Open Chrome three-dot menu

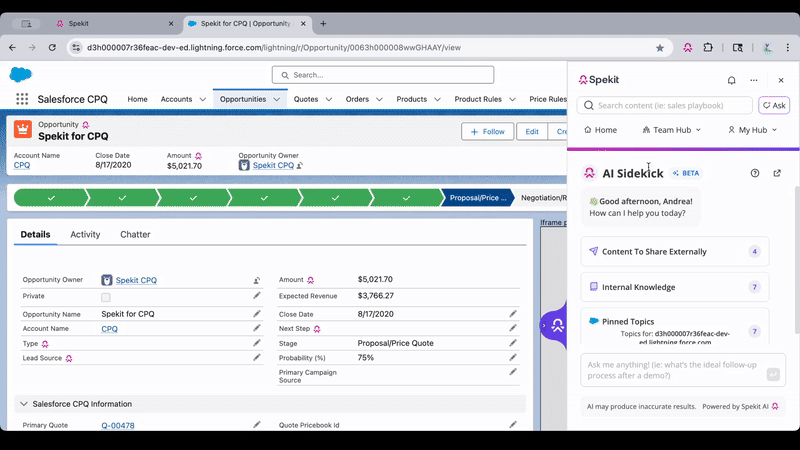[x=787, y=47]
